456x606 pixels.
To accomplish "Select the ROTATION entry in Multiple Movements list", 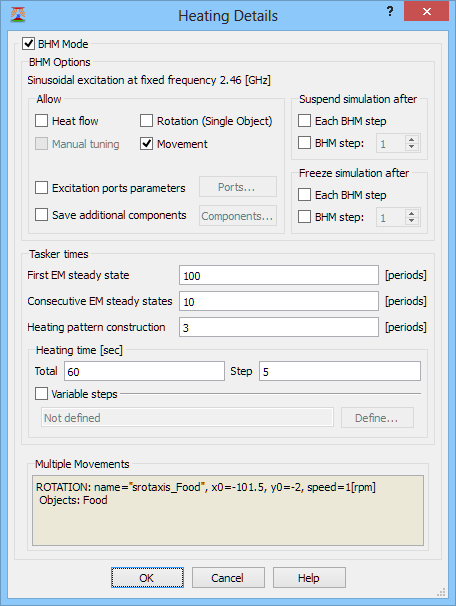I will (206, 487).
